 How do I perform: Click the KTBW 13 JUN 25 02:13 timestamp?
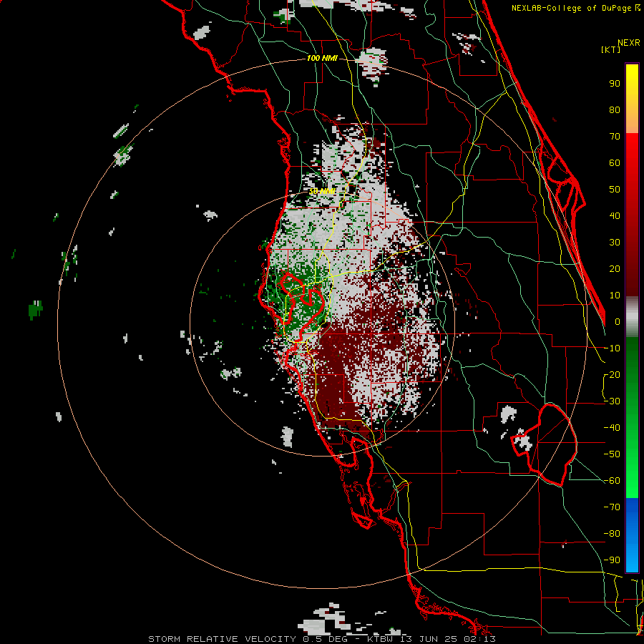point(431,639)
